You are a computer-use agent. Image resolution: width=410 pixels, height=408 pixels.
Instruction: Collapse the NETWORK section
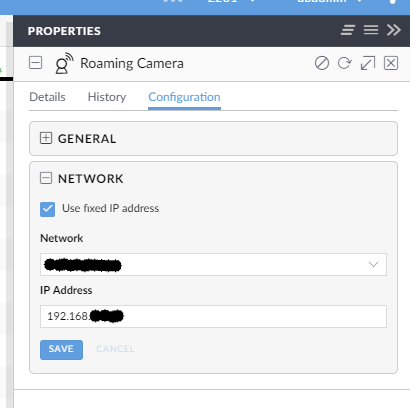[x=46, y=178]
